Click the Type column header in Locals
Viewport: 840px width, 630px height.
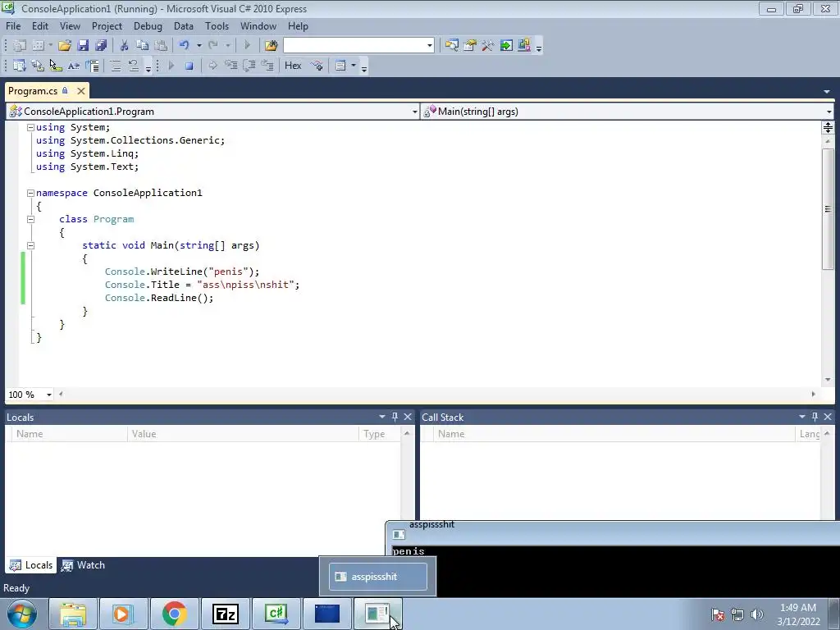(379, 434)
